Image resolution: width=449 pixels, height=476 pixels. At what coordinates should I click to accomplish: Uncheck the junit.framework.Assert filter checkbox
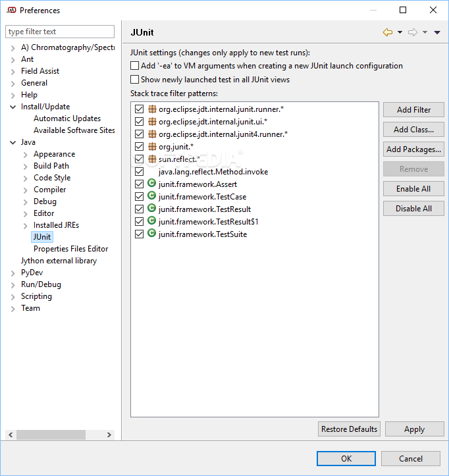point(139,184)
